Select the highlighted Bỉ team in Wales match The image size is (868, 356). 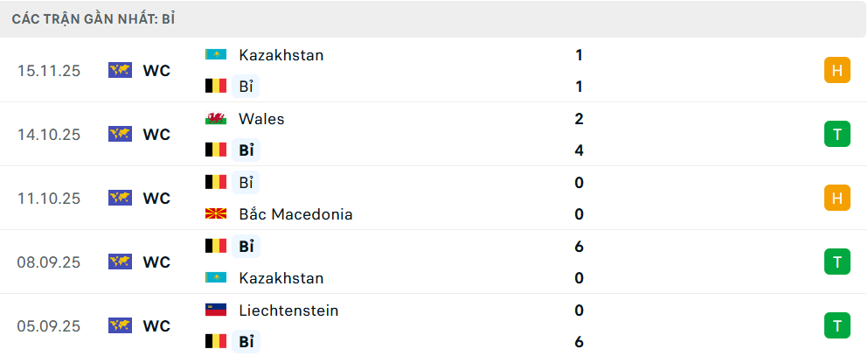click(x=246, y=150)
